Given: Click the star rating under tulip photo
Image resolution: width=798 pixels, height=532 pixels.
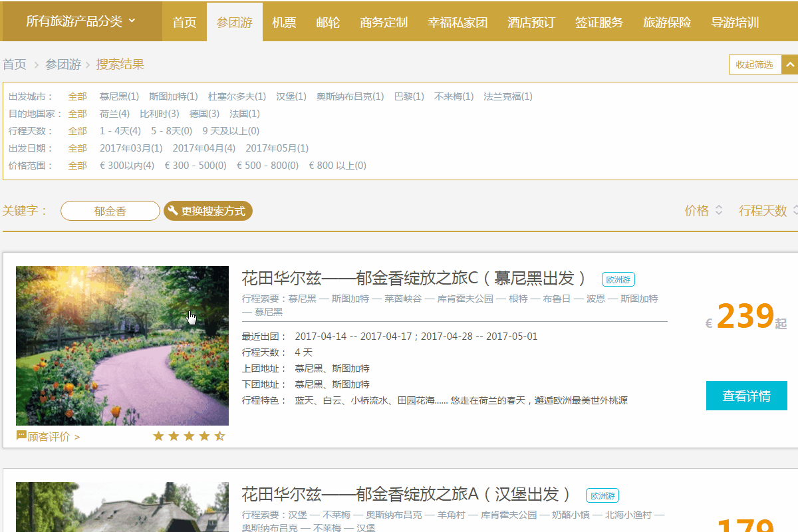Looking at the screenshot, I should (x=189, y=436).
